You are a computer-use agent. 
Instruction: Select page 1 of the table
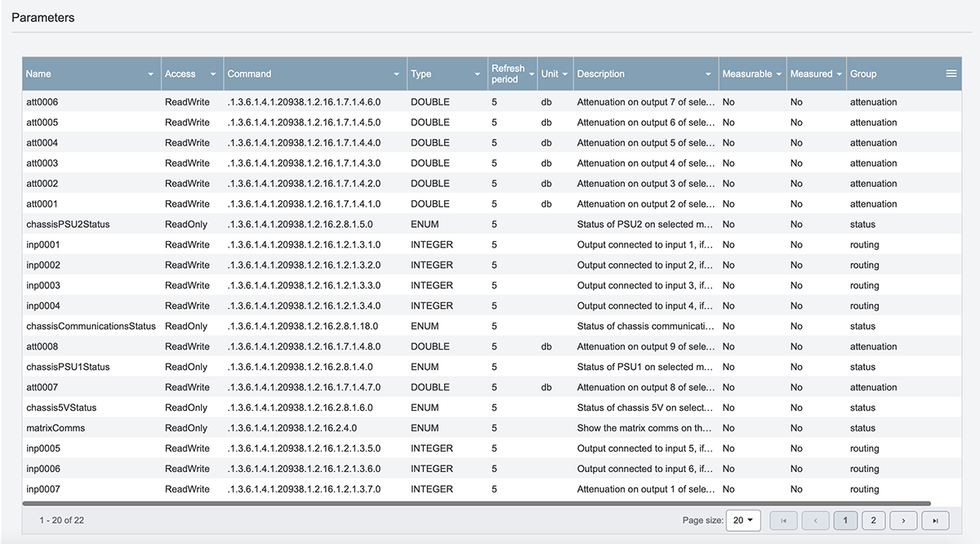tap(845, 520)
